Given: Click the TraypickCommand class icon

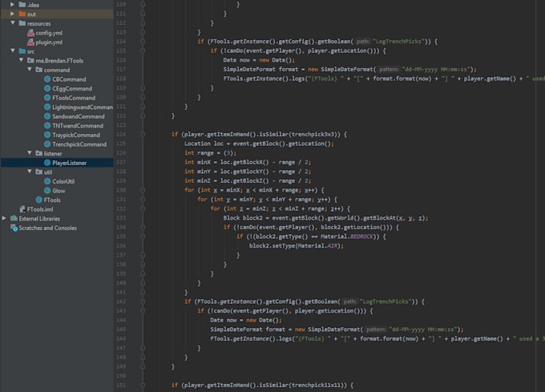Looking at the screenshot, I should click(x=47, y=135).
